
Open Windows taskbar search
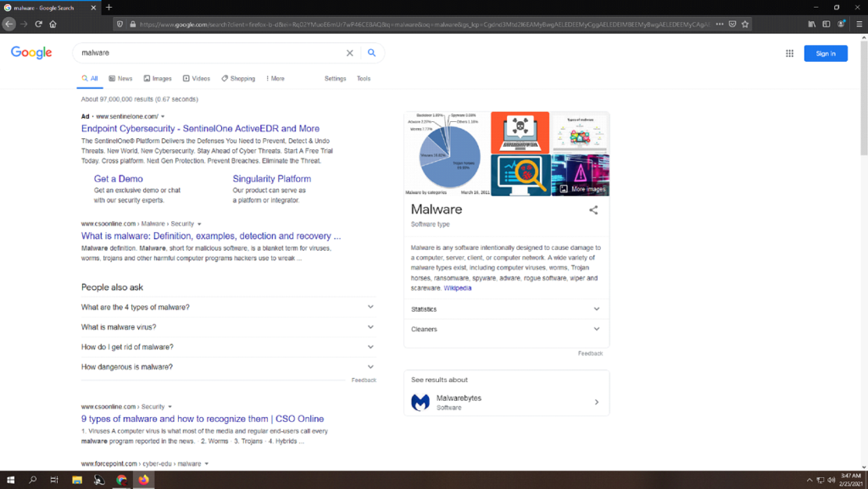coord(32,480)
